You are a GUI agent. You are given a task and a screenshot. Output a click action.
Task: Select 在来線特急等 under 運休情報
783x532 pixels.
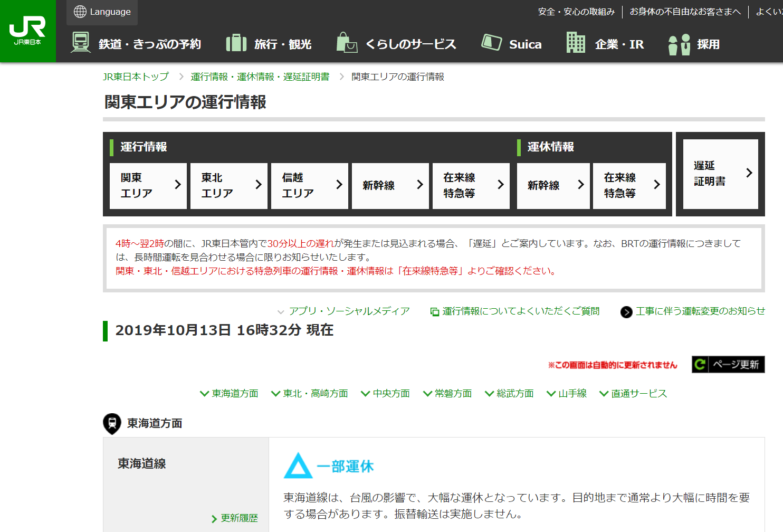point(629,186)
